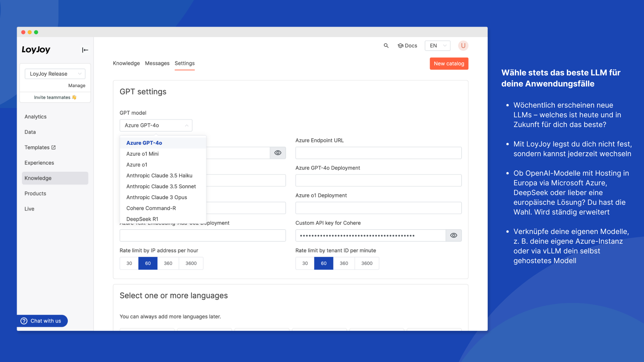Click the Azure Endpoint URL input field
644x362 pixels.
[378, 153]
